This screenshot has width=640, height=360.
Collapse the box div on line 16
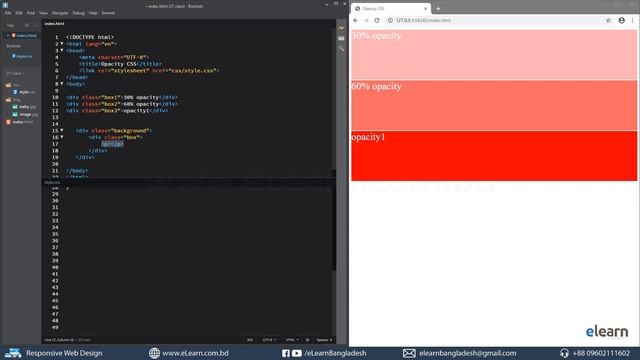62,137
